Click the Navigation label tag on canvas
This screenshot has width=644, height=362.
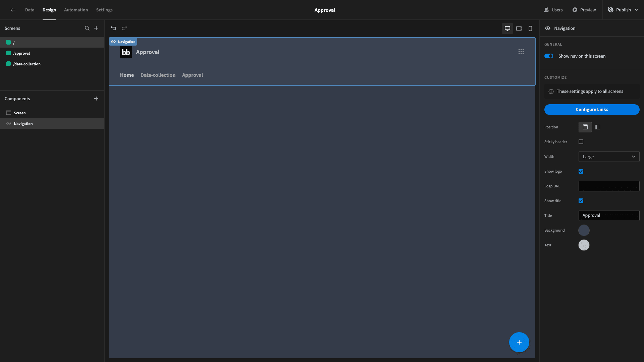click(x=123, y=42)
